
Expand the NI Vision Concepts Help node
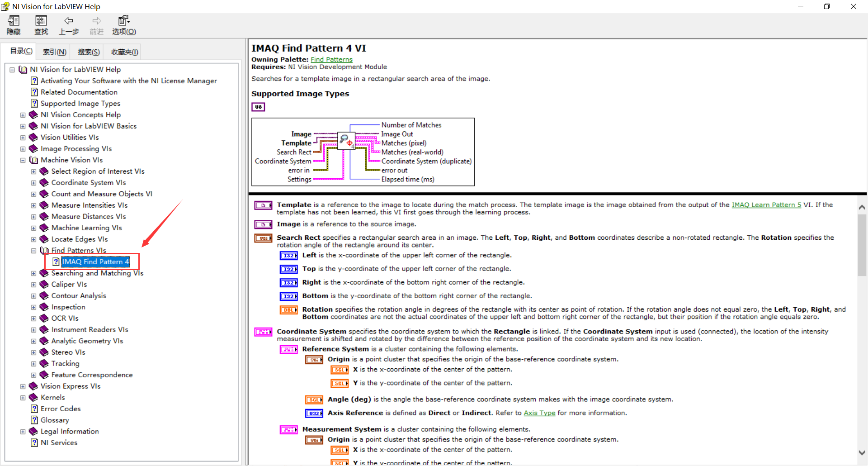pyautogui.click(x=23, y=115)
